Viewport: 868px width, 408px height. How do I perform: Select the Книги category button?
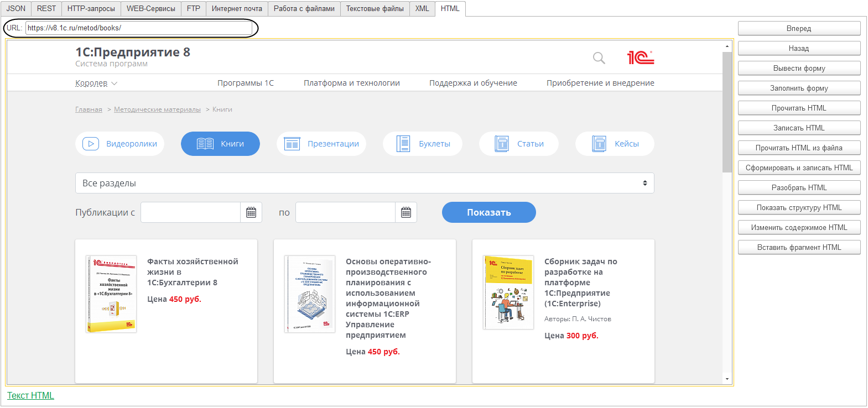click(220, 144)
